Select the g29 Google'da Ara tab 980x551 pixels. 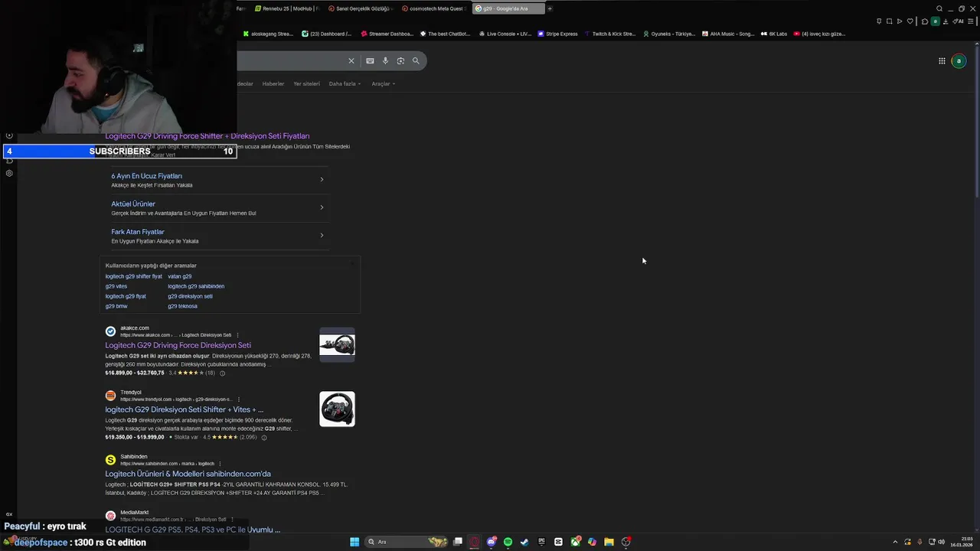point(508,8)
